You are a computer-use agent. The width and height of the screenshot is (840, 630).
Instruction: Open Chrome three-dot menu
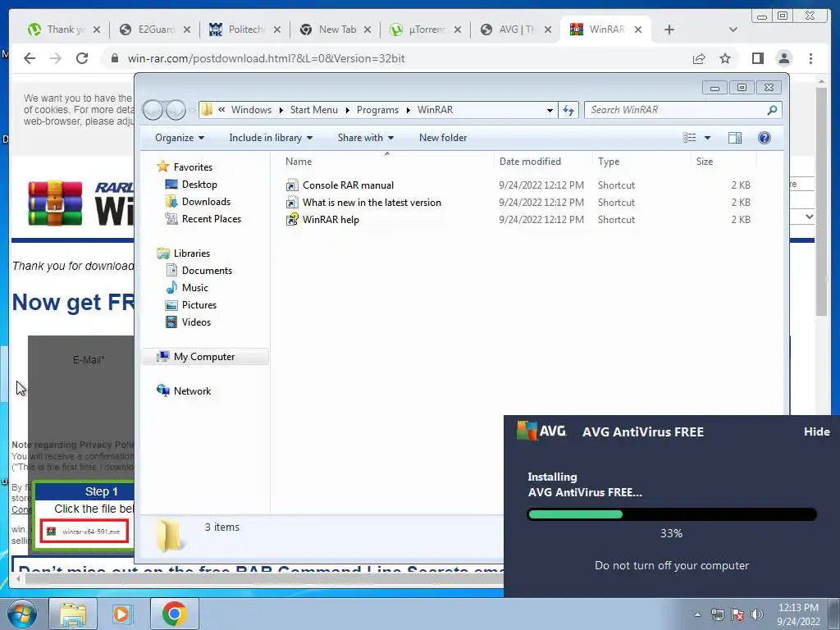(810, 58)
